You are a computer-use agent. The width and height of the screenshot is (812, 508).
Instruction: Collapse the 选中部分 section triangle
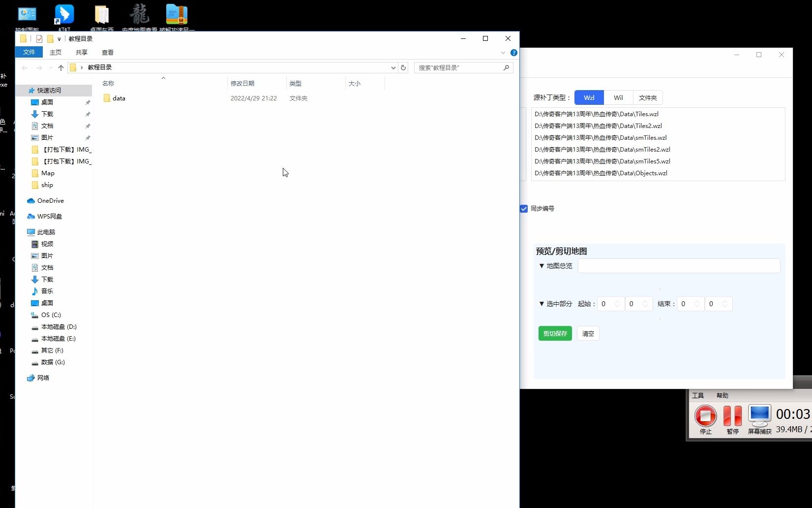[x=541, y=304]
